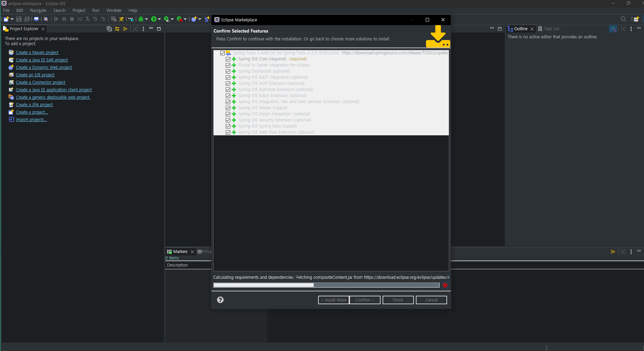The image size is (644, 351).
Task: Uncheck Spring IDE Maven Support checkbox
Action: pyautogui.click(x=228, y=108)
